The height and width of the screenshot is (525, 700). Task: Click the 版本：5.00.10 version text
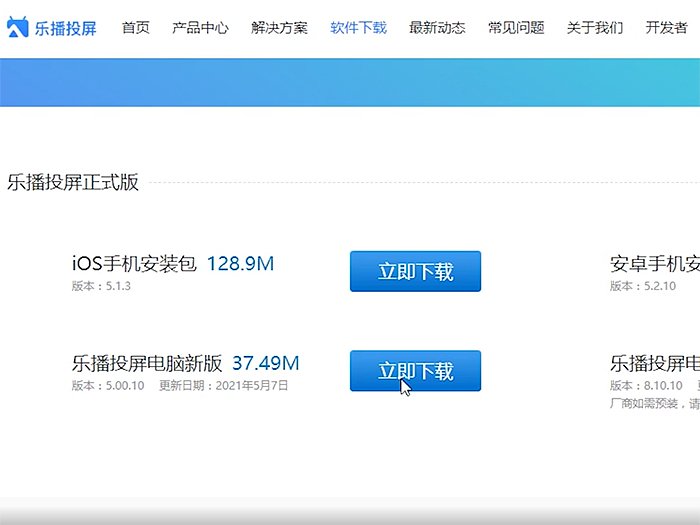(108, 385)
